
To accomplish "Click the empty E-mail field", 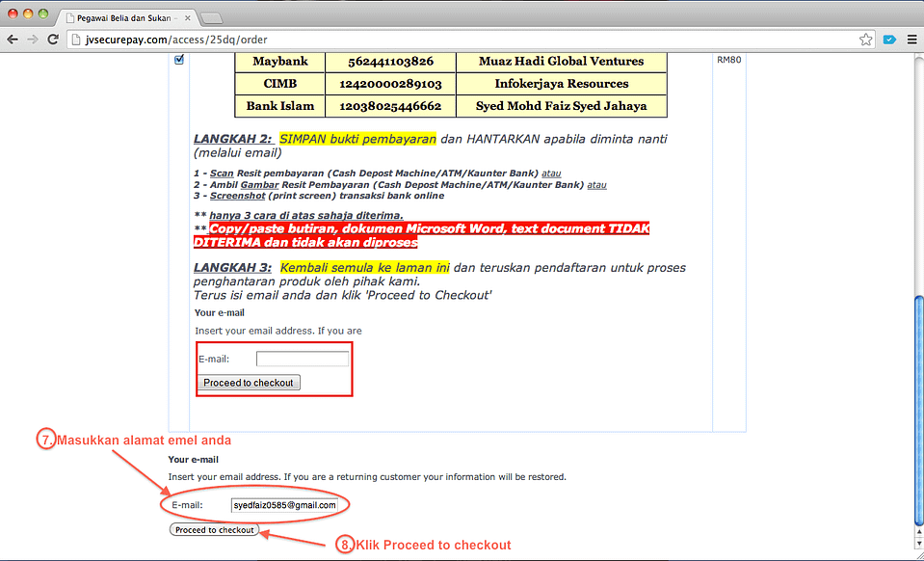I will 303,359.
